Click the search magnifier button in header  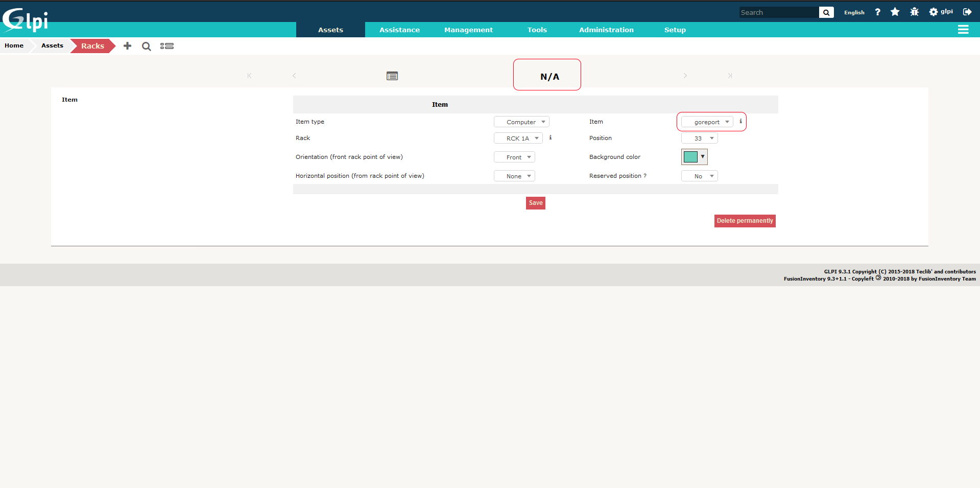[826, 12]
